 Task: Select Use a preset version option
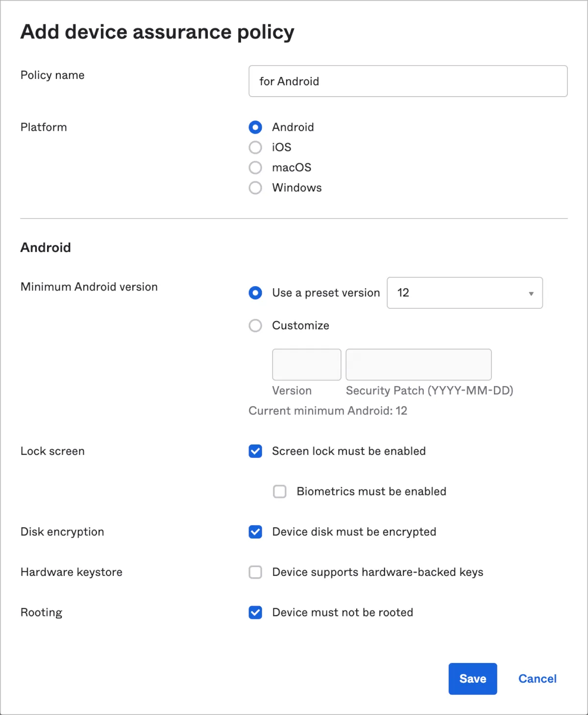[255, 293]
